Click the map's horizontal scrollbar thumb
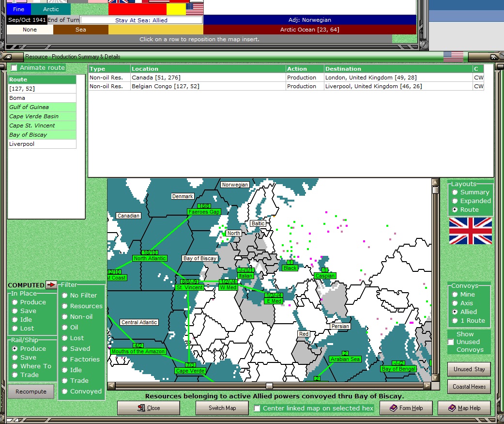The height and width of the screenshot is (424, 504). pos(269,386)
